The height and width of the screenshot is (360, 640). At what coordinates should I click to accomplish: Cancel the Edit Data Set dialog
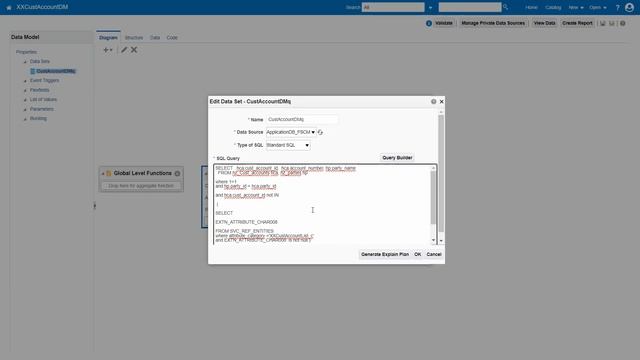tap(434, 254)
